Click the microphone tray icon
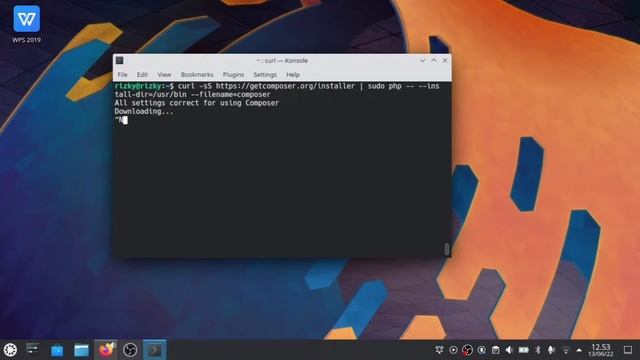640x360 pixels. (x=551, y=350)
